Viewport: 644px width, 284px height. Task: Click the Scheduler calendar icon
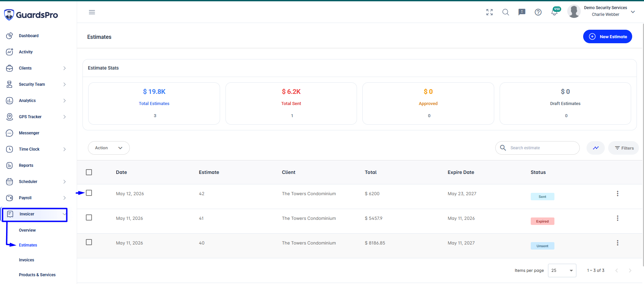9,182
